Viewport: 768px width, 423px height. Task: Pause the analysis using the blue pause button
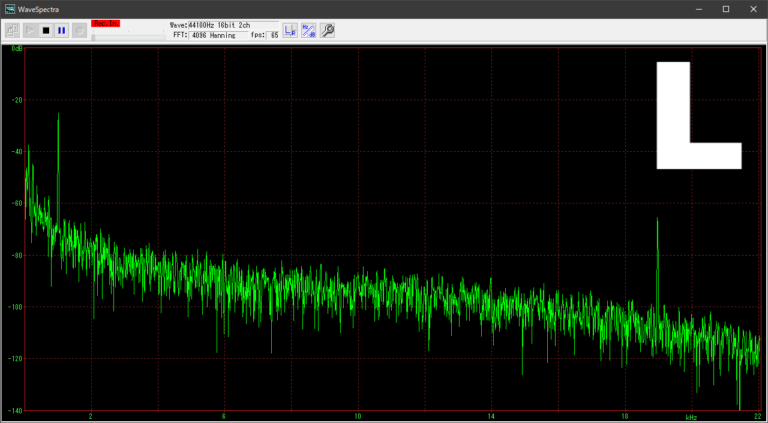point(62,30)
